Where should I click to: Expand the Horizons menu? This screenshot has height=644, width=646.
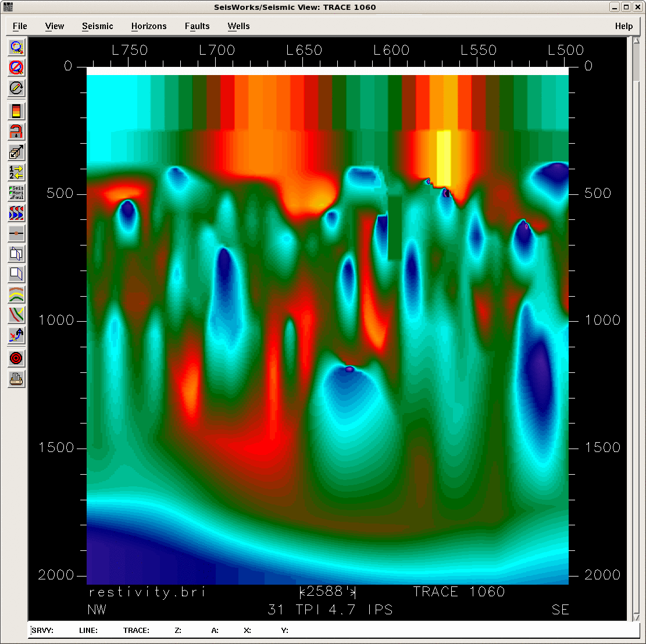(149, 26)
